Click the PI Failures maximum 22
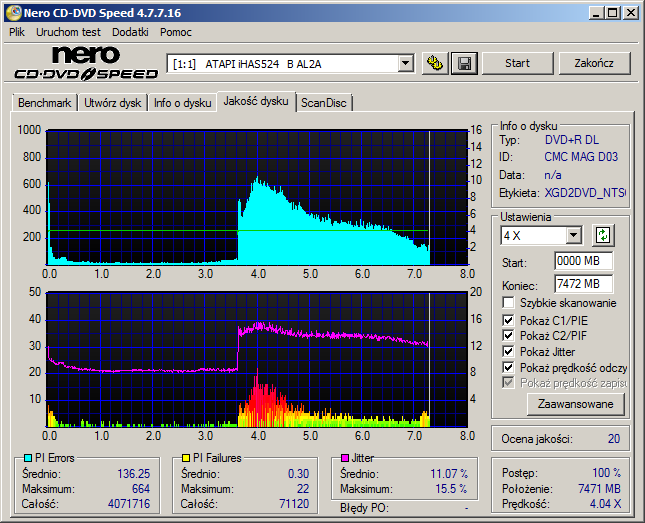The height and width of the screenshot is (523, 645). [303, 489]
